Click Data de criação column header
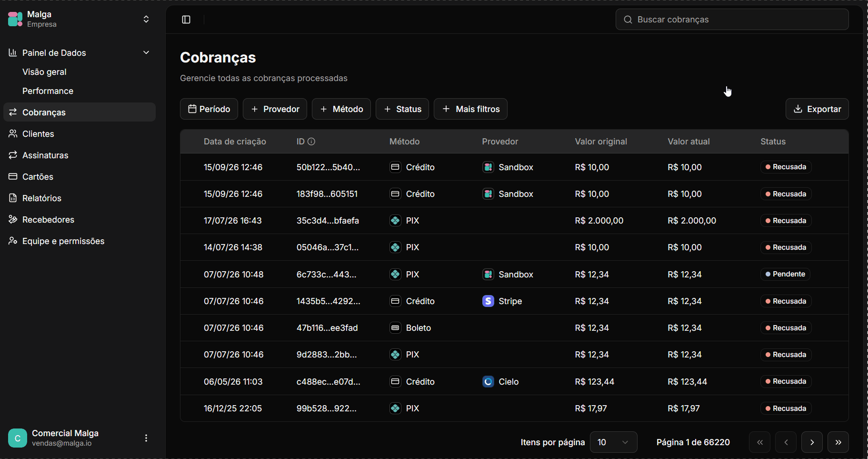 235,142
